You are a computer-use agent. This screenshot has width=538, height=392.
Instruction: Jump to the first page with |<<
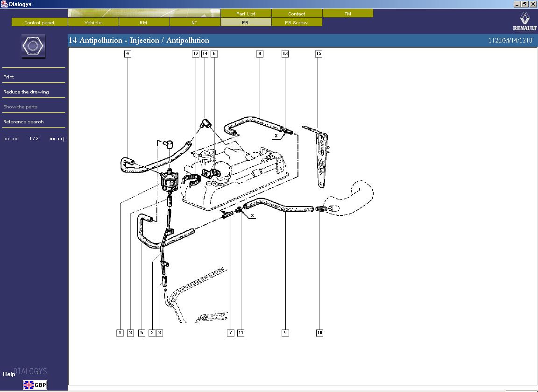[7, 139]
